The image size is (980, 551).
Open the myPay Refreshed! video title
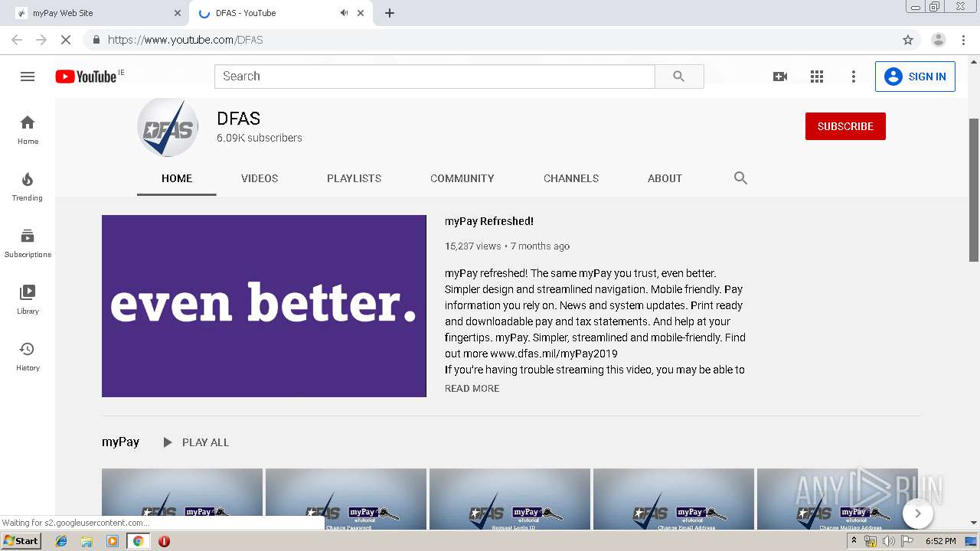[x=489, y=221]
